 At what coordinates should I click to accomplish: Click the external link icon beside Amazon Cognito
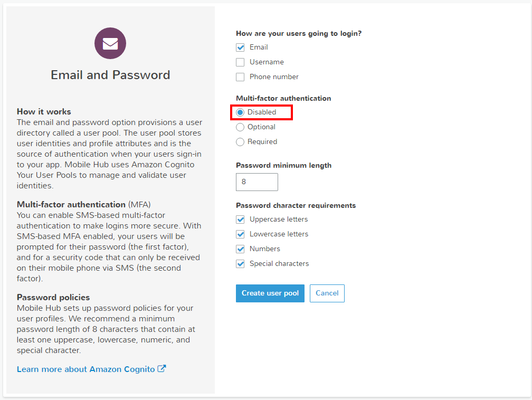162,368
